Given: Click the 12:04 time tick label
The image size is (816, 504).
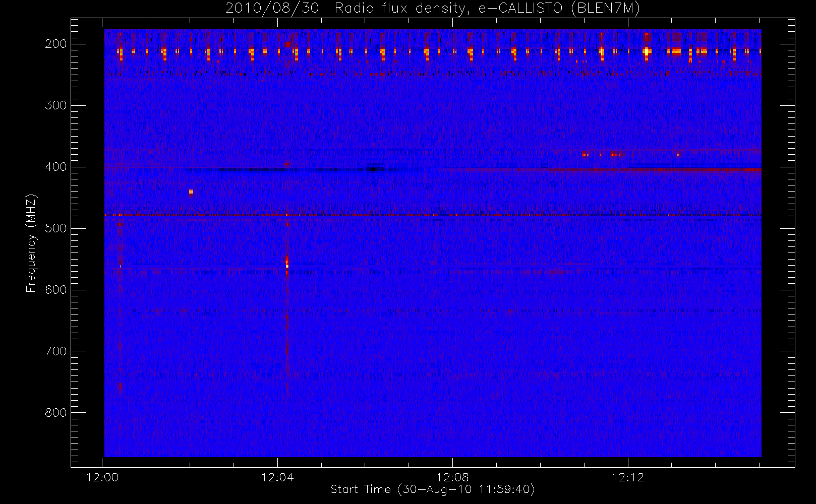Looking at the screenshot, I should click(x=277, y=477).
